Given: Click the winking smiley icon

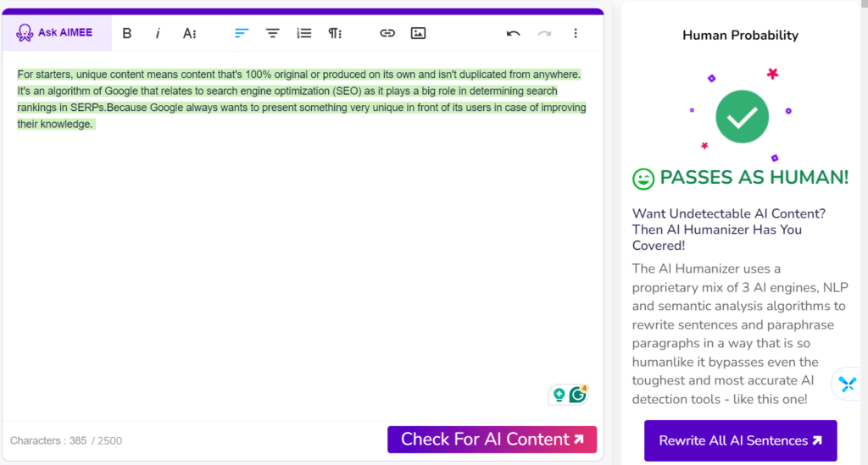Looking at the screenshot, I should coord(643,179).
